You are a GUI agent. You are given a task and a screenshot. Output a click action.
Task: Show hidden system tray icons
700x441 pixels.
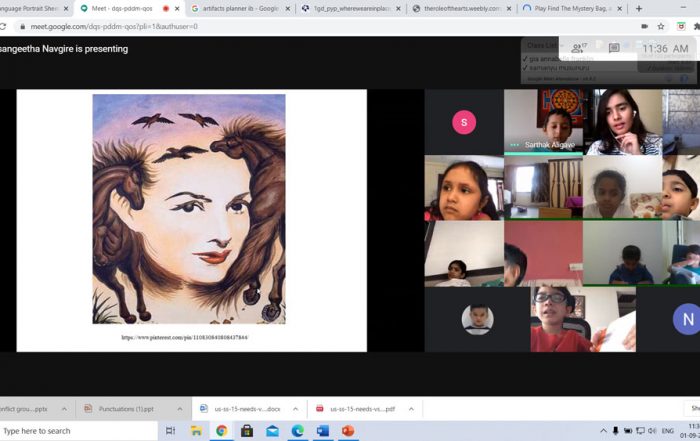(x=603, y=431)
